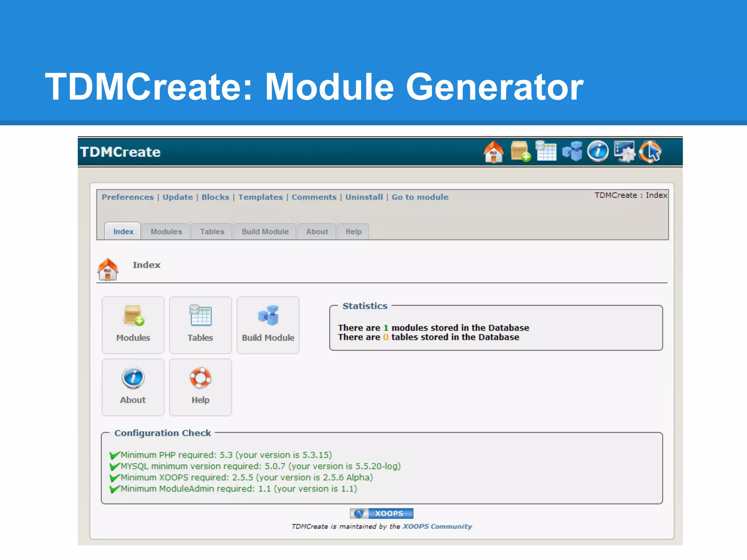This screenshot has width=747, height=560.
Task: Click the 'TDMCreate: Module Generator' slide title
Action: pos(314,87)
